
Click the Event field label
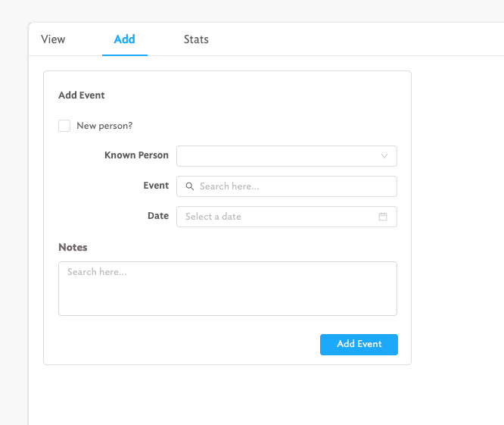coord(156,186)
